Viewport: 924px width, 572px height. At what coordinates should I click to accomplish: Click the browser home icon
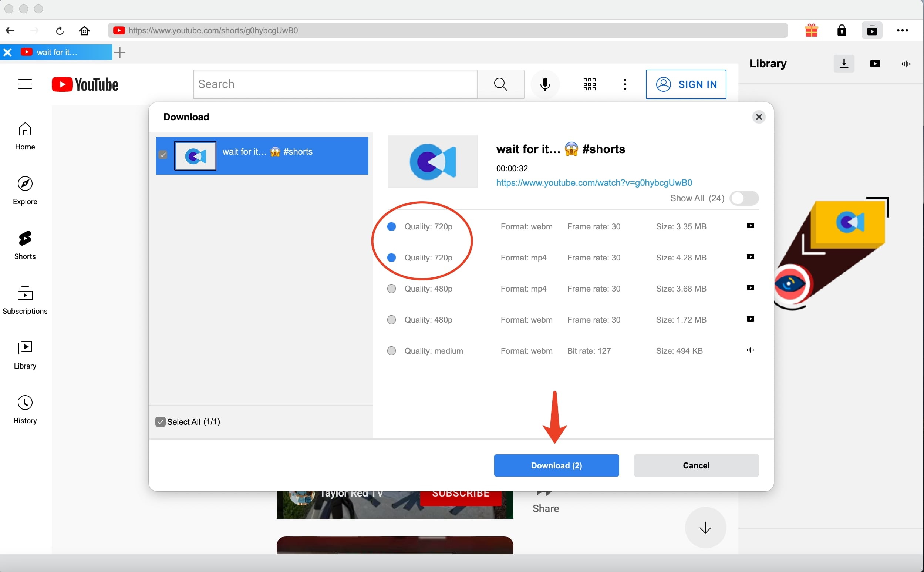(x=84, y=30)
